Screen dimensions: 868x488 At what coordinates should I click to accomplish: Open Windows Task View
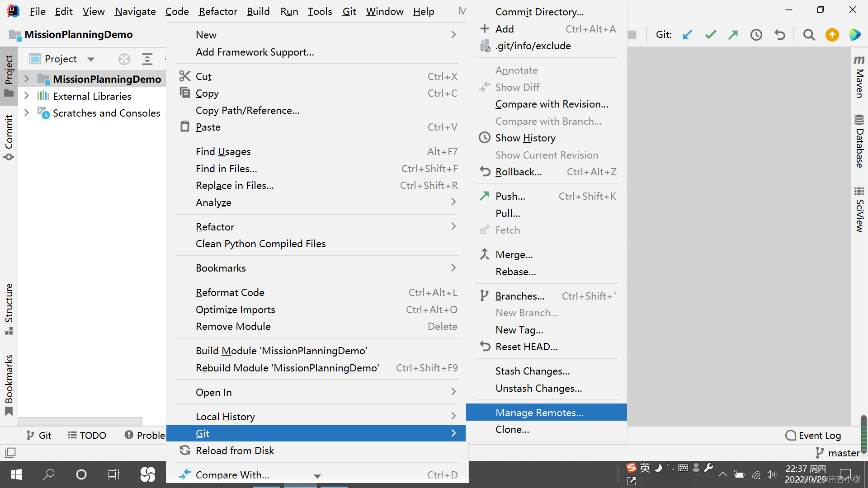[x=114, y=474]
